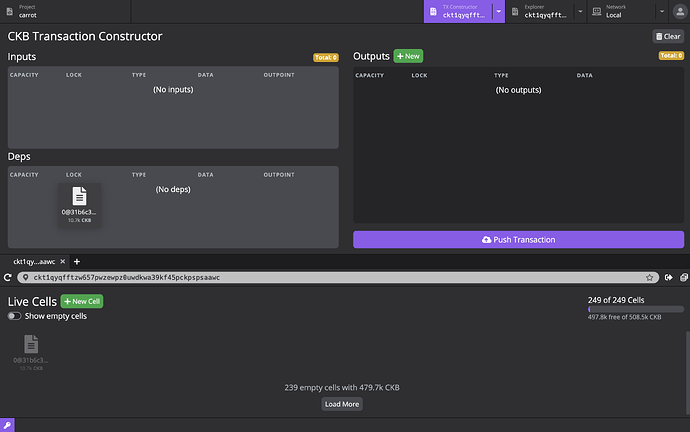Expand the TX Constructor address dropdown
Image resolution: width=690 pixels, height=432 pixels.
click(499, 11)
